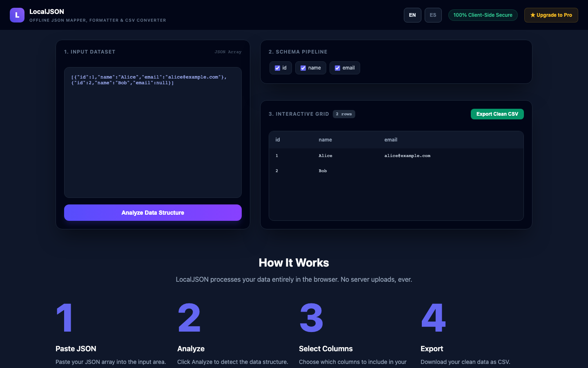Run Analyze Data Structure
This screenshot has height=368, width=588.
pyautogui.click(x=153, y=213)
